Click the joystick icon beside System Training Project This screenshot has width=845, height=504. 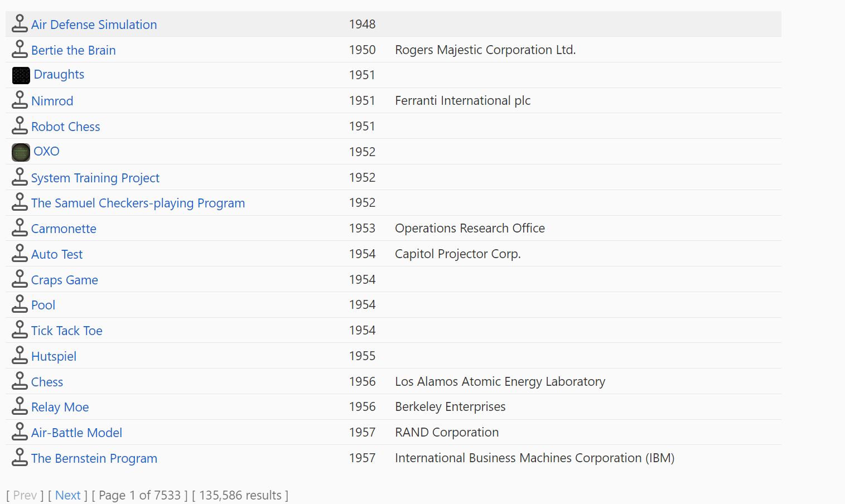pos(20,177)
